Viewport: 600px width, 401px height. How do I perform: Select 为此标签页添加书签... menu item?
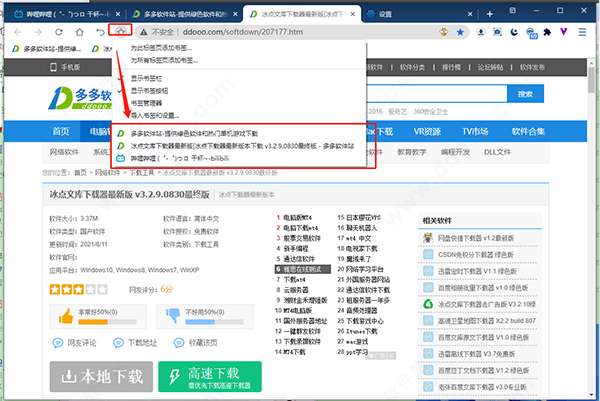[x=161, y=48]
